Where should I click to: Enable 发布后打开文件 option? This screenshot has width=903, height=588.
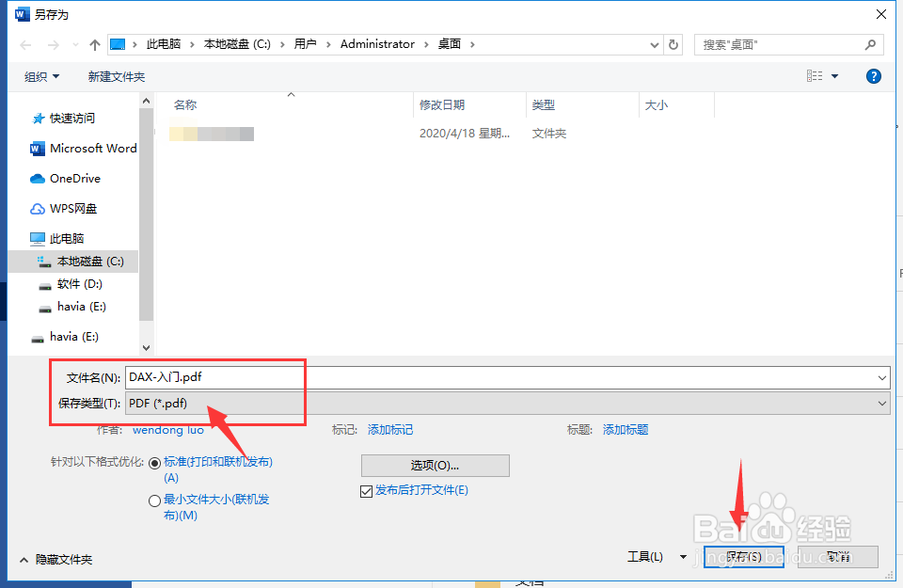pyautogui.click(x=367, y=491)
